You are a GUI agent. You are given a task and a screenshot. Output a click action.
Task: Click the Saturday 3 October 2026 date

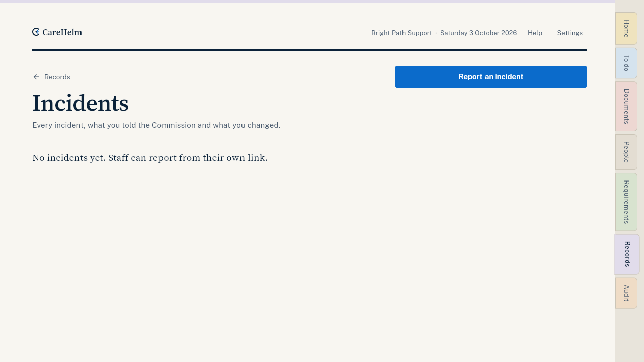[x=478, y=33]
